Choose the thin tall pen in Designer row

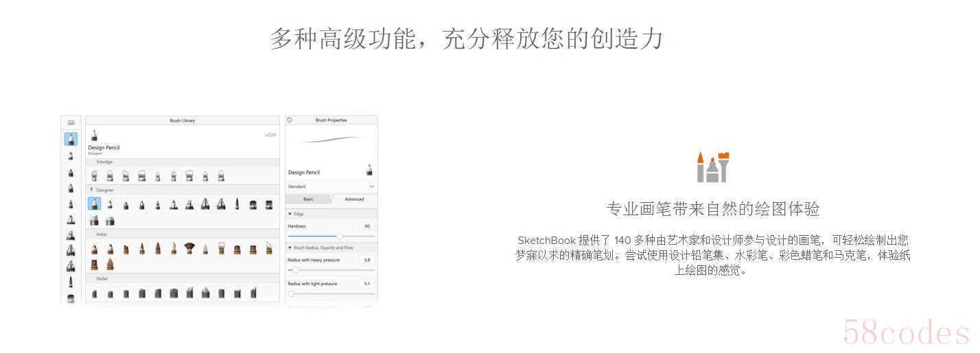(237, 204)
